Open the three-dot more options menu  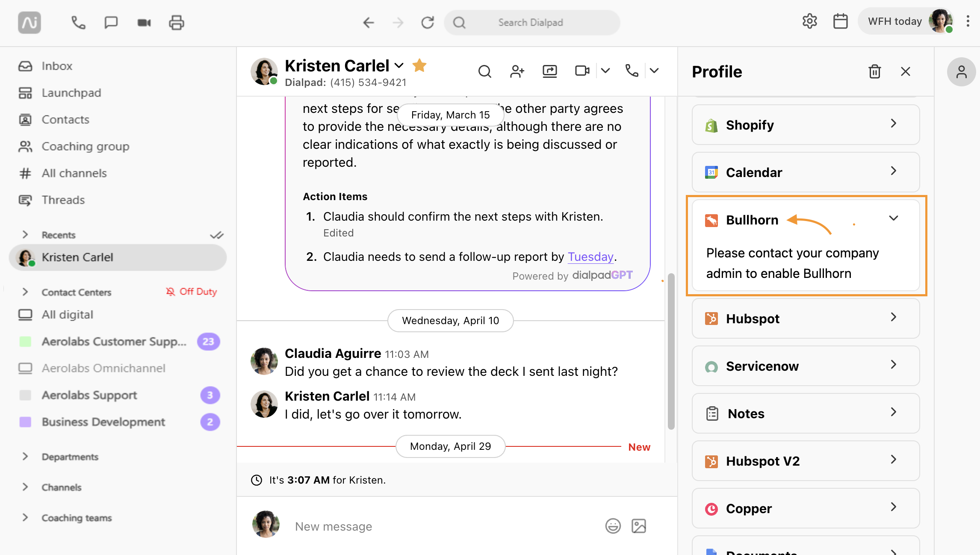968,21
